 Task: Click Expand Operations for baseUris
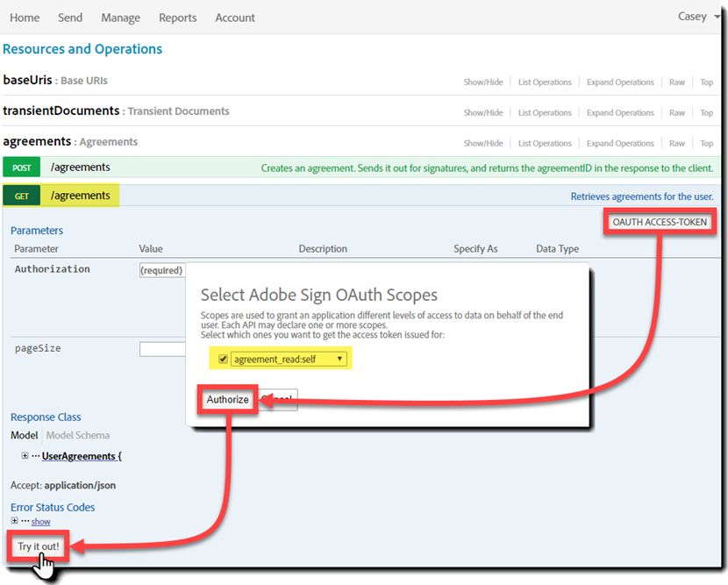(x=620, y=82)
